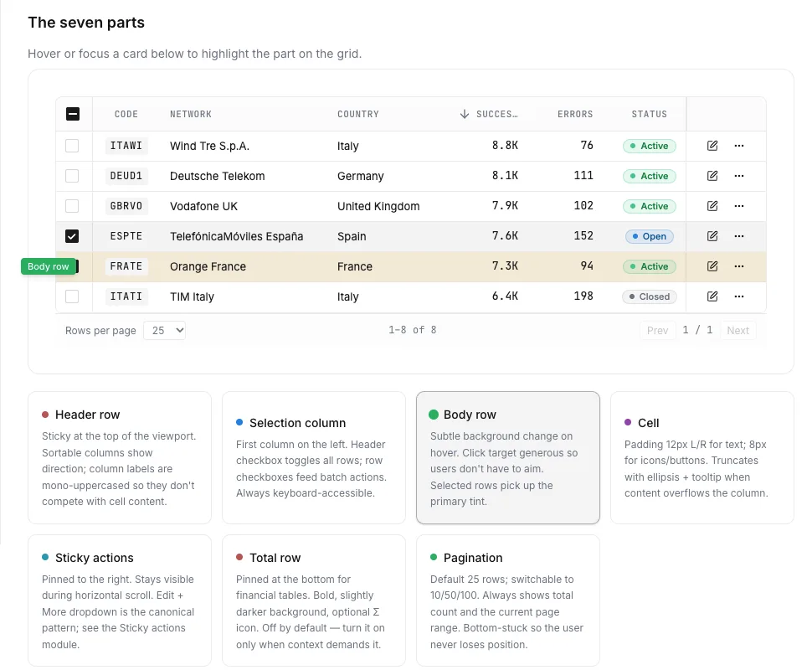Click the 1–8 of 8 range text
Screen dimensions: 812x670
[413, 330]
